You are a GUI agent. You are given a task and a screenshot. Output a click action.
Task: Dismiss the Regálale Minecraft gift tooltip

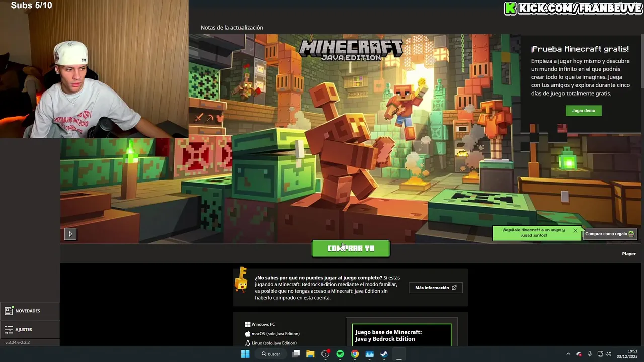575,231
